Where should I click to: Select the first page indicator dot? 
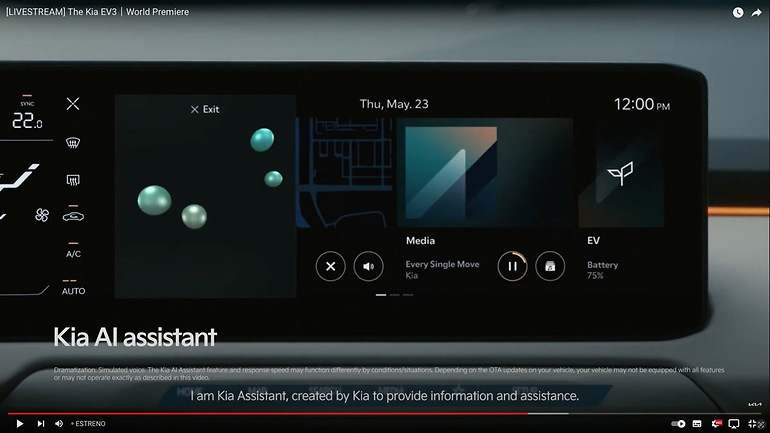coord(381,295)
